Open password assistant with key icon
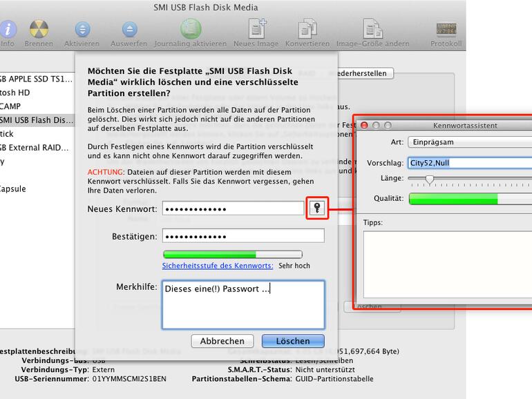532x399 pixels. tap(317, 208)
